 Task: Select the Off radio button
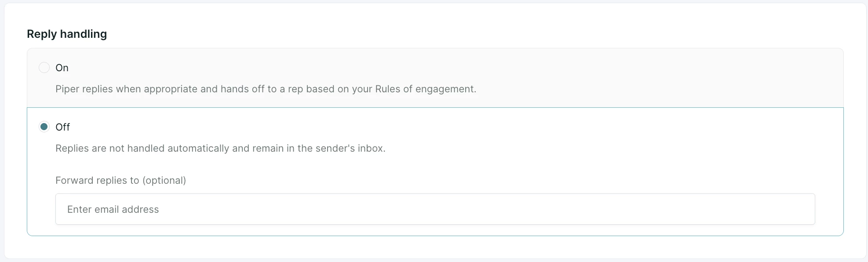tap(44, 127)
